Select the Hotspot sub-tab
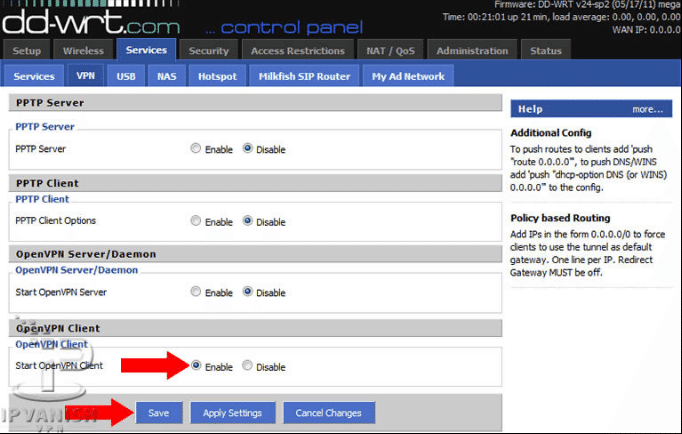 (x=217, y=76)
